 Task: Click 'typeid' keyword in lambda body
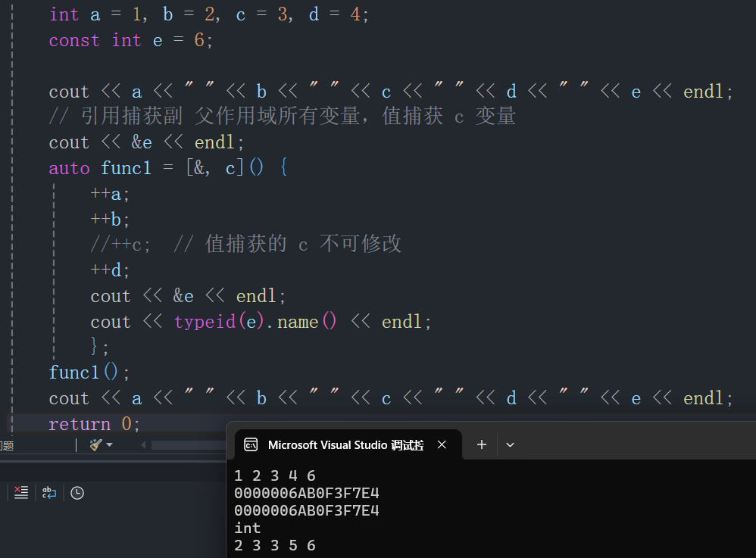tap(205, 322)
